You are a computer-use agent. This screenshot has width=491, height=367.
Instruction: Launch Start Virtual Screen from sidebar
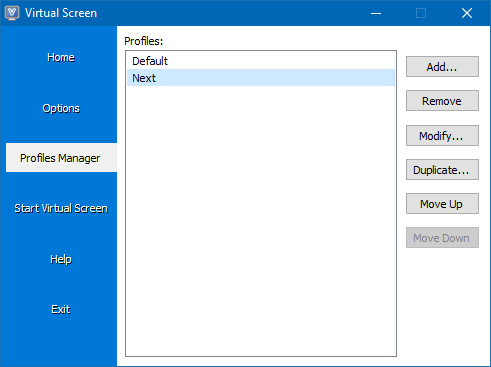coord(61,208)
